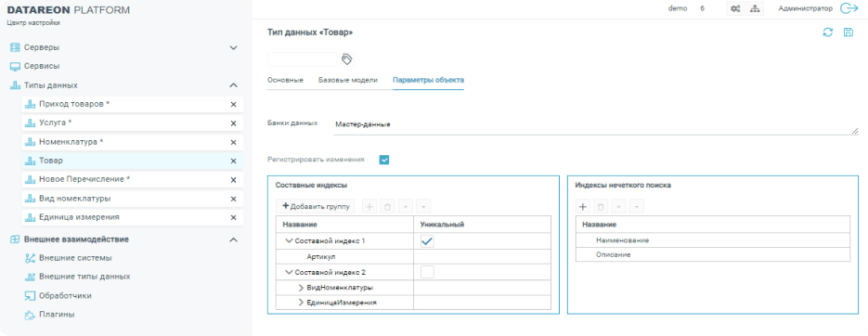Open the Услуга data type
The height and width of the screenshot is (336, 868).
(56, 123)
